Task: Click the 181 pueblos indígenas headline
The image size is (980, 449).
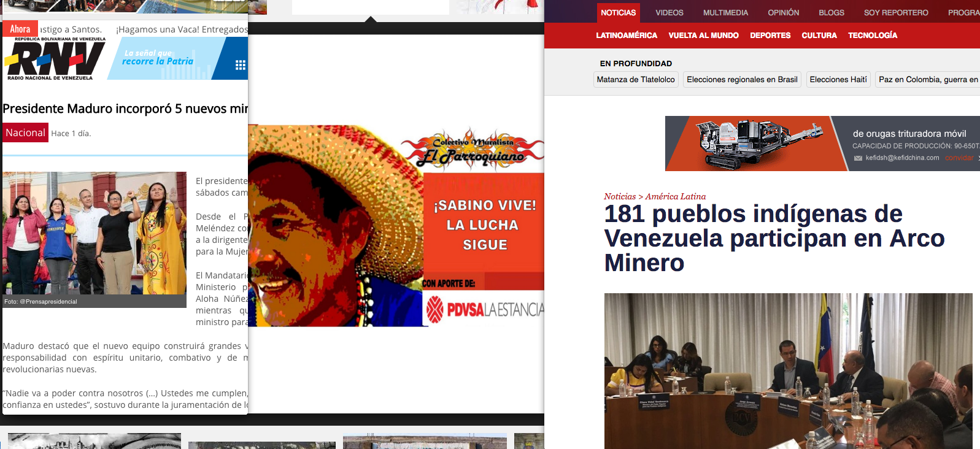Action: click(x=774, y=238)
